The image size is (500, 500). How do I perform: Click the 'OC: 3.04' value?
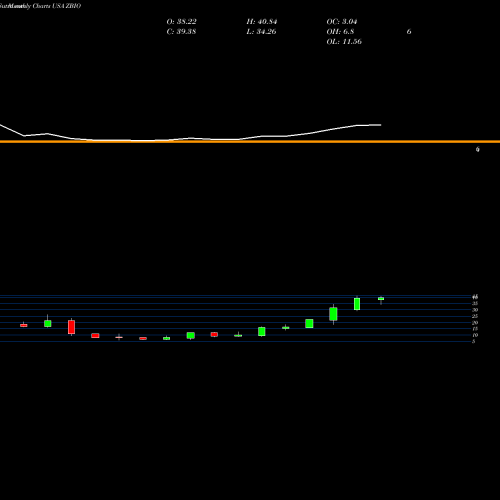(342, 22)
